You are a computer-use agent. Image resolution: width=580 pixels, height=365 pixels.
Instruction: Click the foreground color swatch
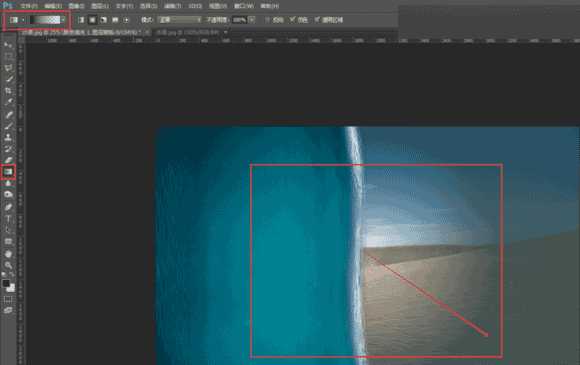[6, 283]
